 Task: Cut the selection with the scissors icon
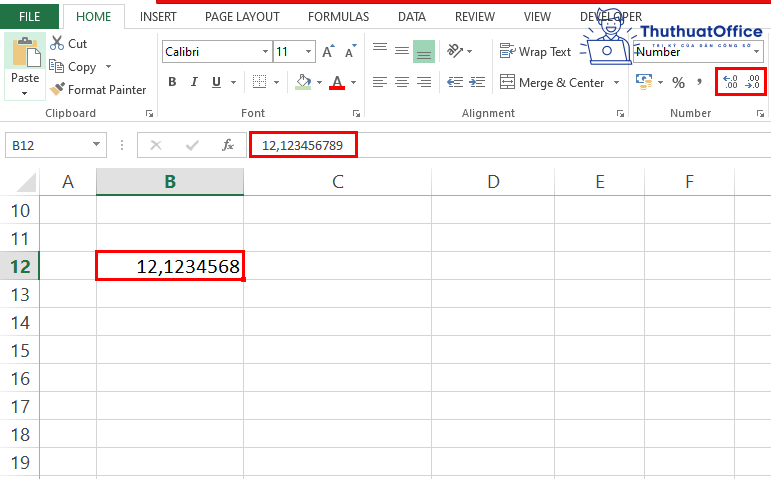pyautogui.click(x=57, y=43)
